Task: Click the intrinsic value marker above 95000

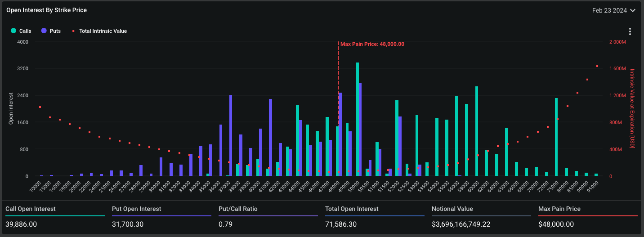Action: 597,66
